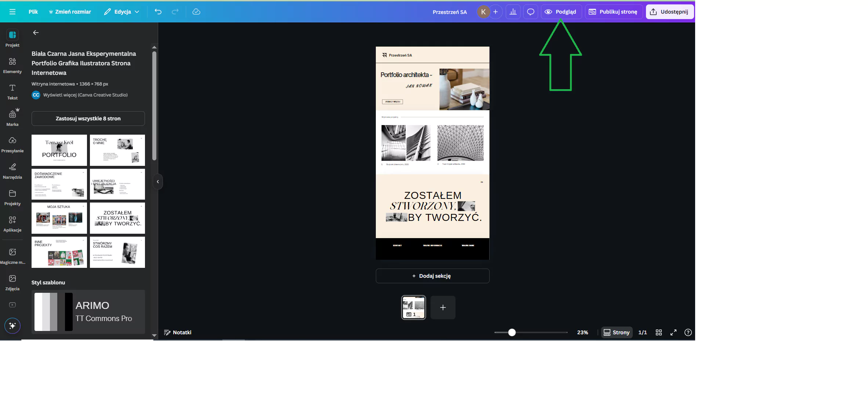Click the panel scroll-down arrow

[x=155, y=335]
